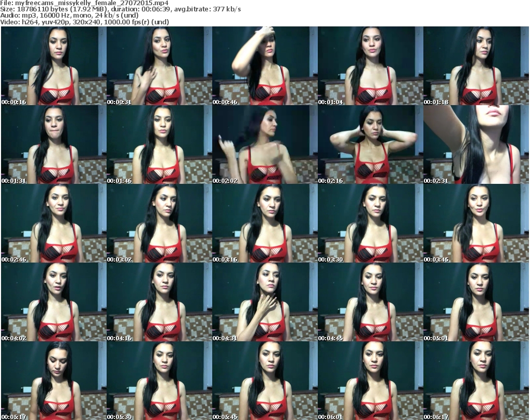Screen dimensions: 530x420
Task: Open the thumbnail stamped 00:00:16
Action: (54, 66)
